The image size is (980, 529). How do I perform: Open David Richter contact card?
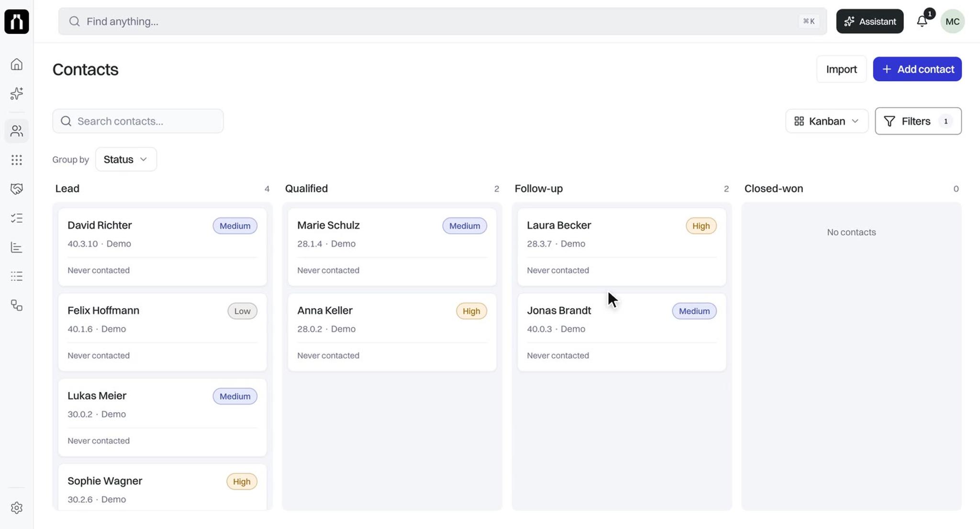pyautogui.click(x=162, y=247)
